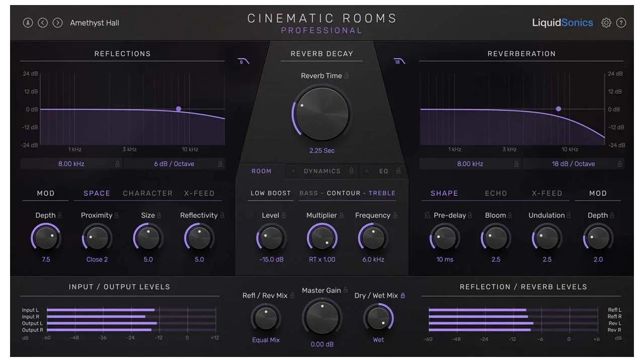Enable the EQ power dot
Screen dimensions: 644x362
[367, 171]
